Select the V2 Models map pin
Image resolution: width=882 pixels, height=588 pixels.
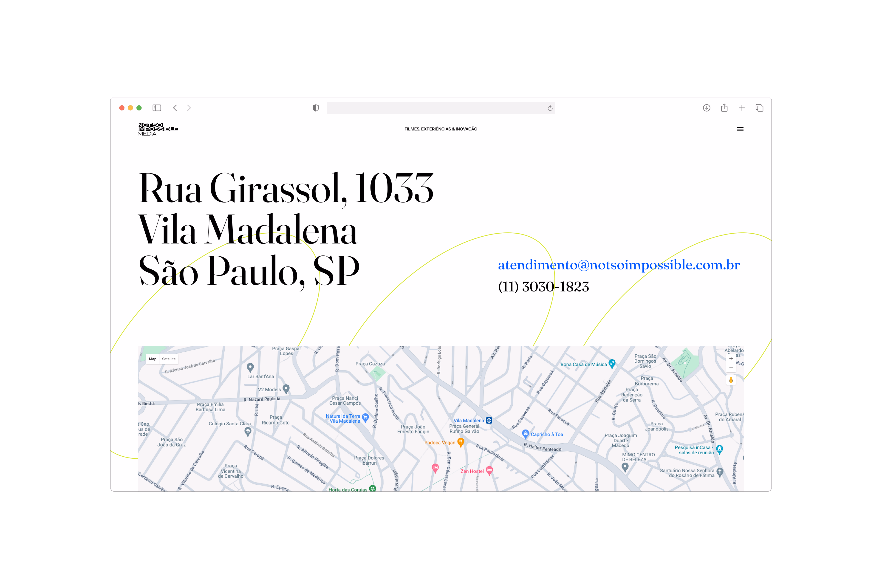tap(286, 389)
